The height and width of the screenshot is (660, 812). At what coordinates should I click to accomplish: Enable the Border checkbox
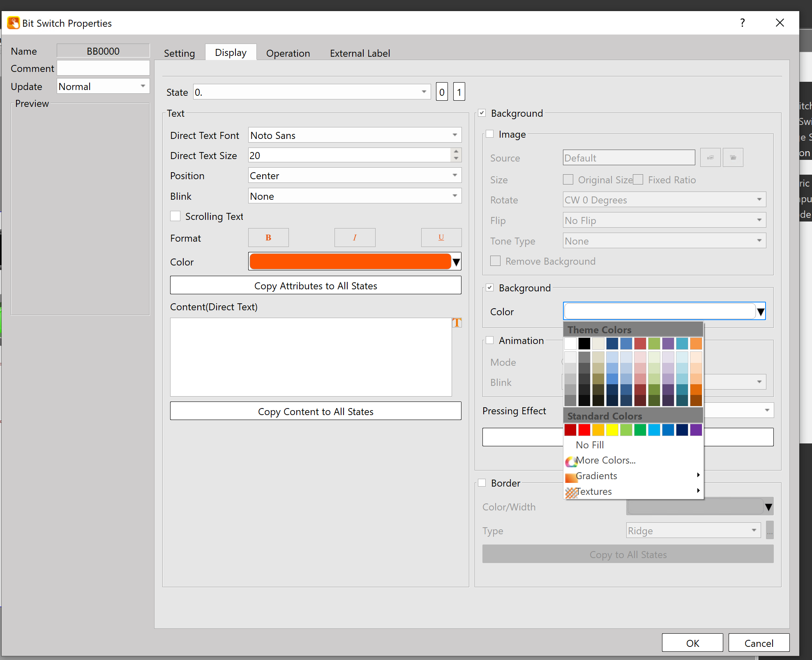tap(482, 483)
